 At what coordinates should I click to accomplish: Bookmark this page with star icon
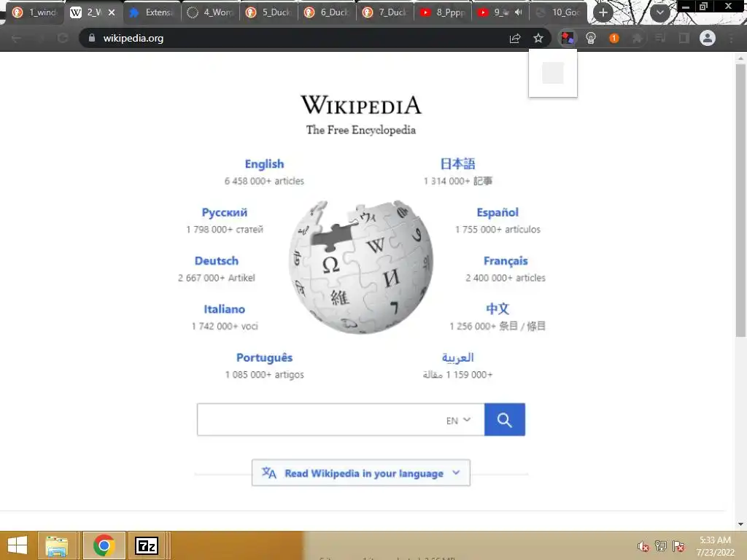(538, 38)
